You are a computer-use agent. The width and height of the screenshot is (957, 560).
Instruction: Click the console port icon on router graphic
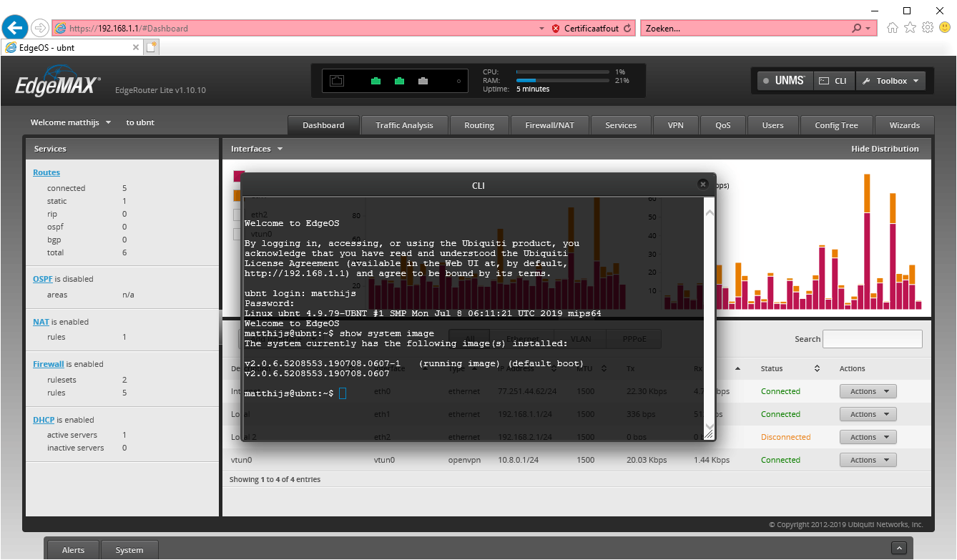[337, 81]
